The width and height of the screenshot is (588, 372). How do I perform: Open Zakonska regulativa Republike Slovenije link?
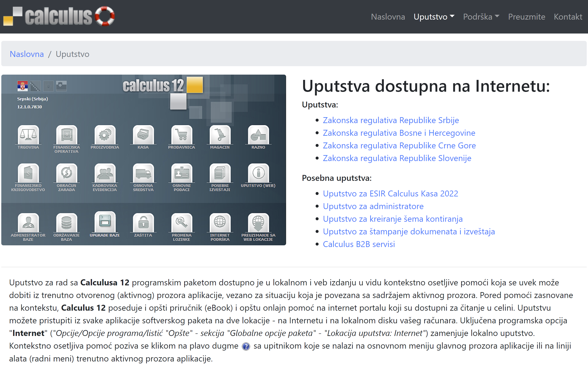click(x=397, y=158)
